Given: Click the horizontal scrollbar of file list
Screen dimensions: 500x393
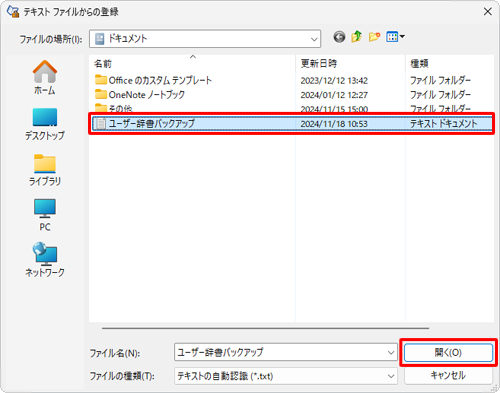Looking at the screenshot, I should click(265, 328).
